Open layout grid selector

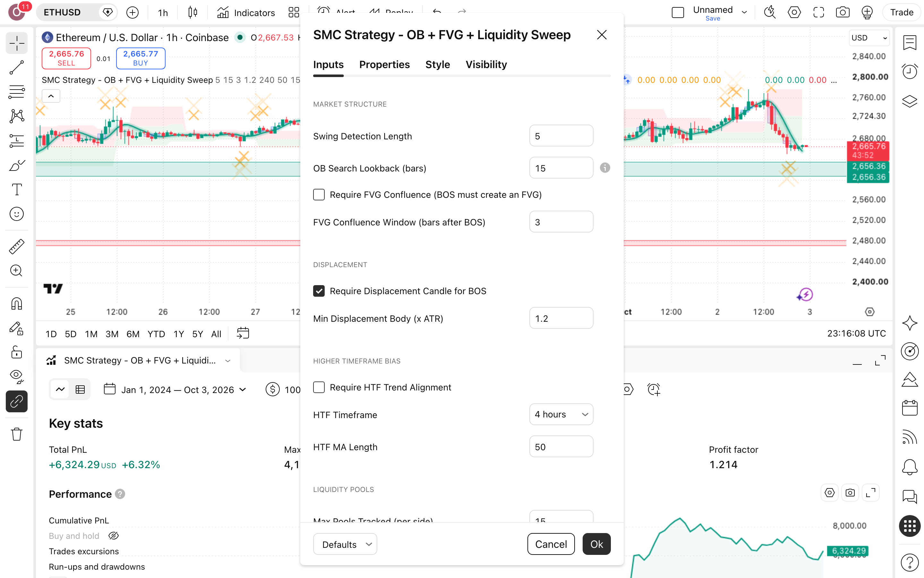[294, 13]
